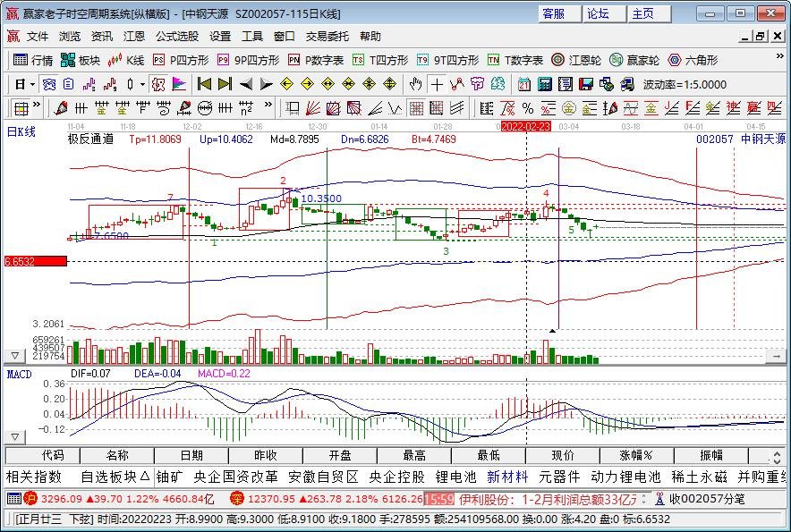The width and height of the screenshot is (791, 532).
Task: Select the red fan-lines angle tool
Action: pyautogui.click(x=313, y=108)
